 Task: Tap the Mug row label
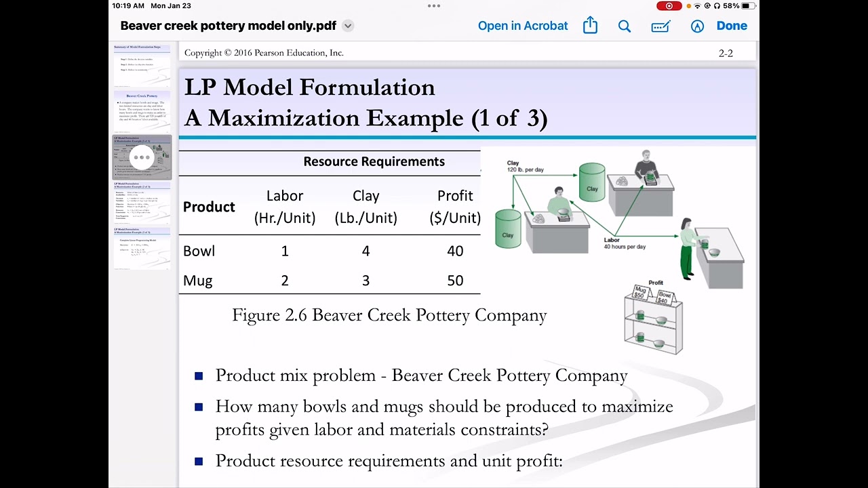click(x=197, y=281)
